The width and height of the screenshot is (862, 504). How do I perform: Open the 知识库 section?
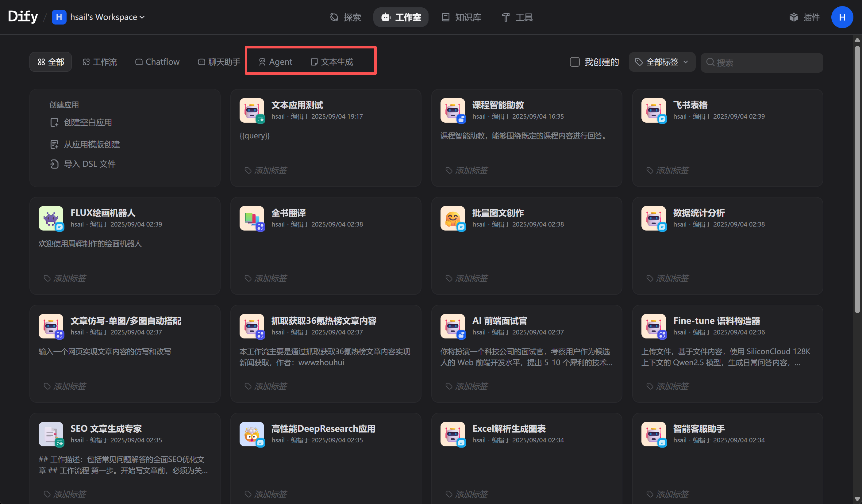click(x=461, y=17)
